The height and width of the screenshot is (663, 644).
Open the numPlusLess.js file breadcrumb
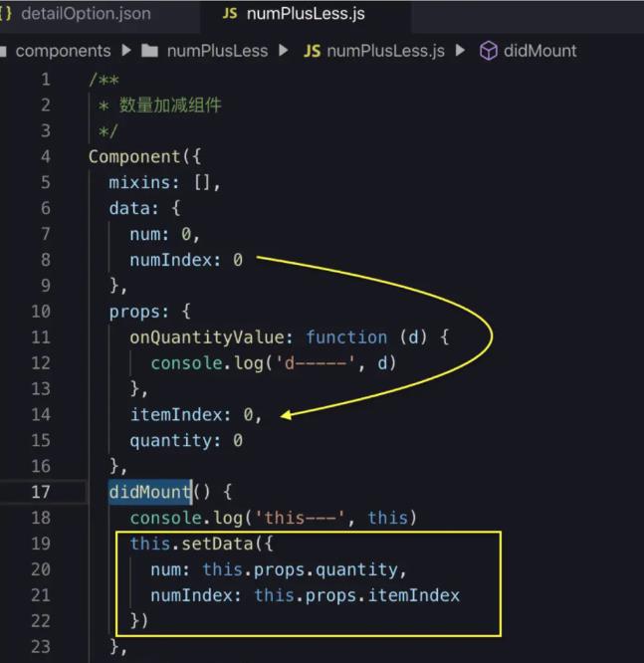[x=385, y=51]
